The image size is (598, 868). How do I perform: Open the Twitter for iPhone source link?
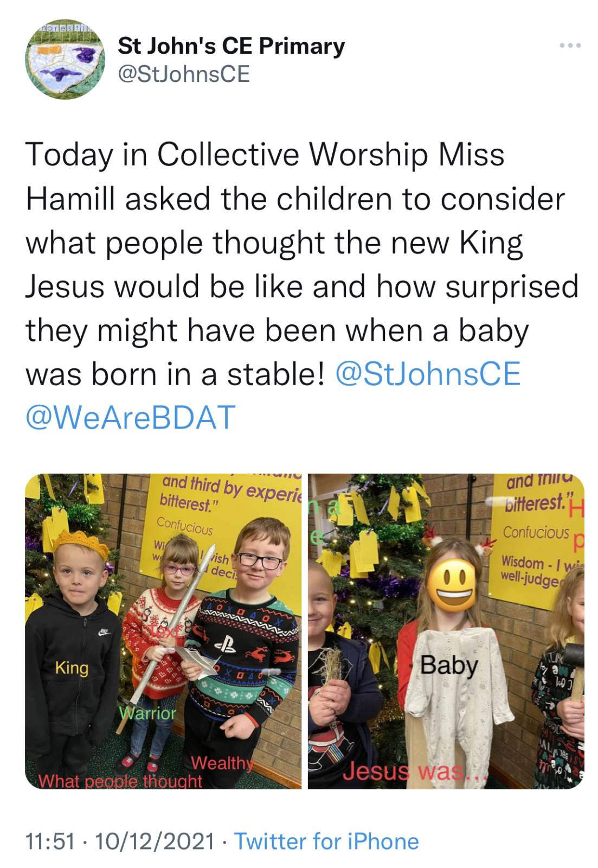click(326, 841)
